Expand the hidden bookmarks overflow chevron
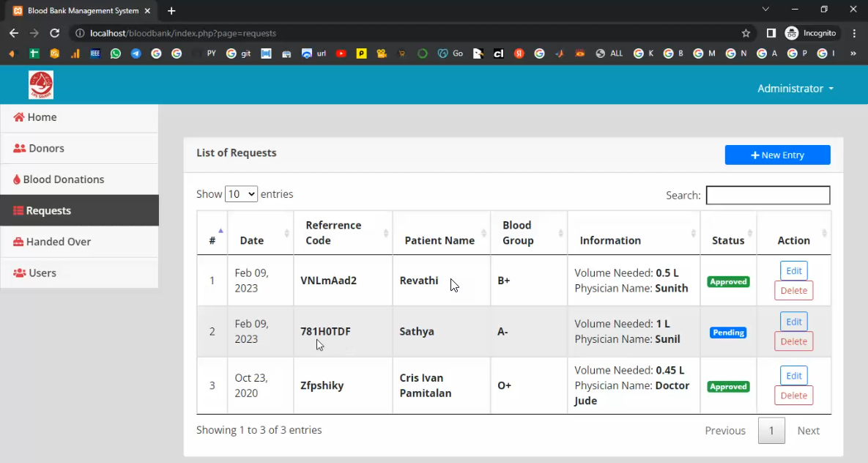Viewport: 868px width, 463px height. pos(853,53)
